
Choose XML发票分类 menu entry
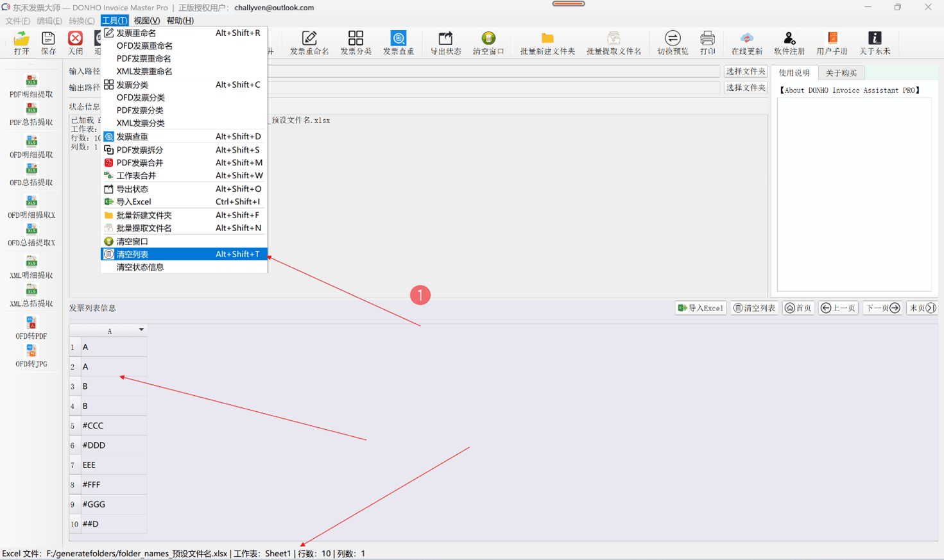point(184,123)
